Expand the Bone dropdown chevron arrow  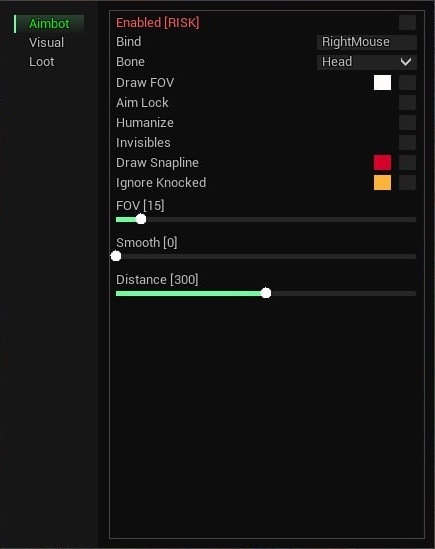coord(406,62)
